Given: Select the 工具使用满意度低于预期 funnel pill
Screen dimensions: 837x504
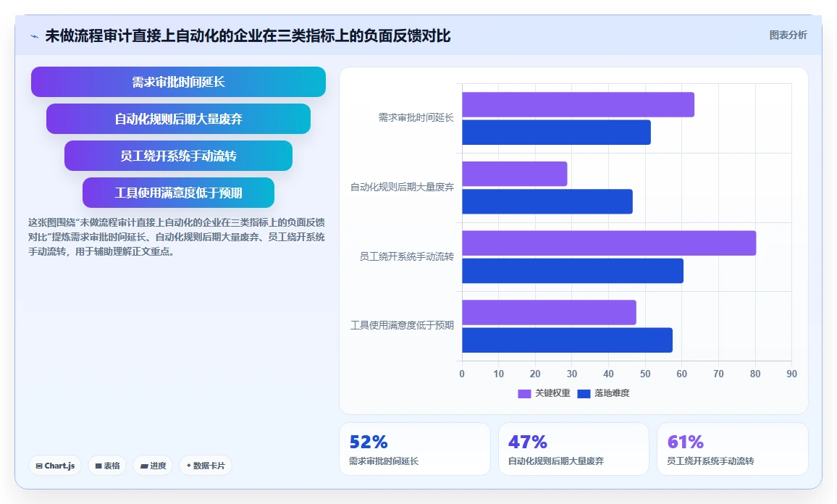Looking at the screenshot, I should [178, 193].
